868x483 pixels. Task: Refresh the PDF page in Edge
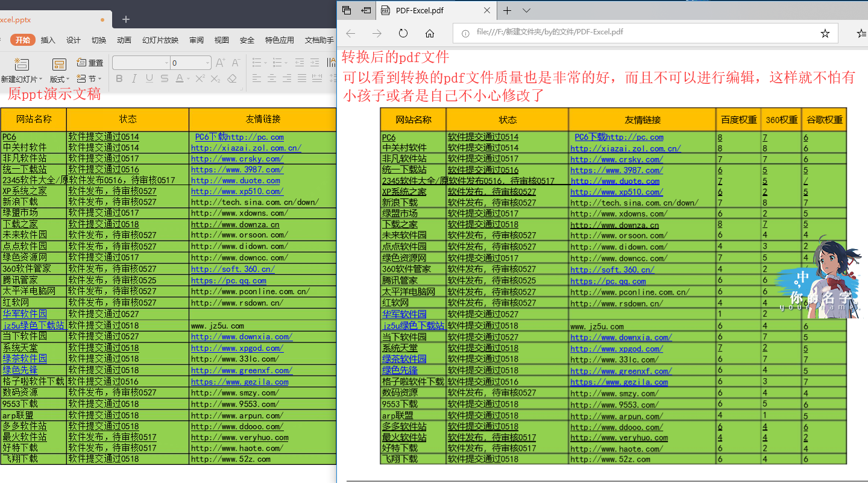pos(403,33)
